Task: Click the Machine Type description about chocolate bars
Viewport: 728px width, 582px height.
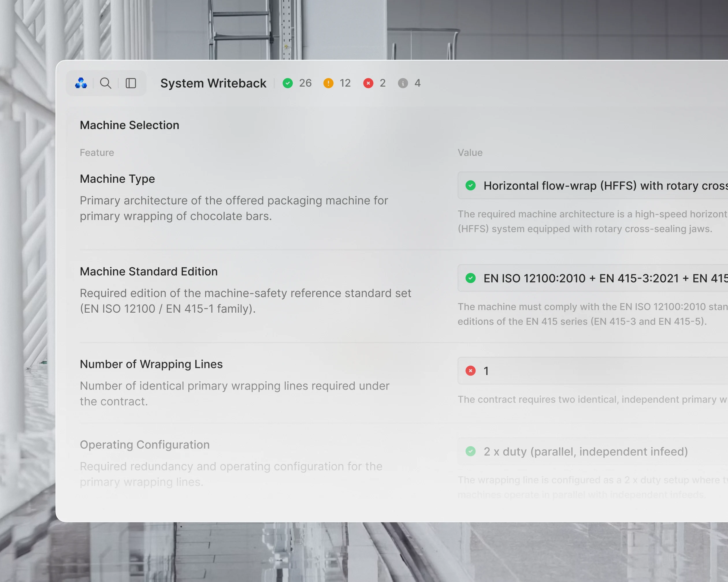Action: coord(234,208)
